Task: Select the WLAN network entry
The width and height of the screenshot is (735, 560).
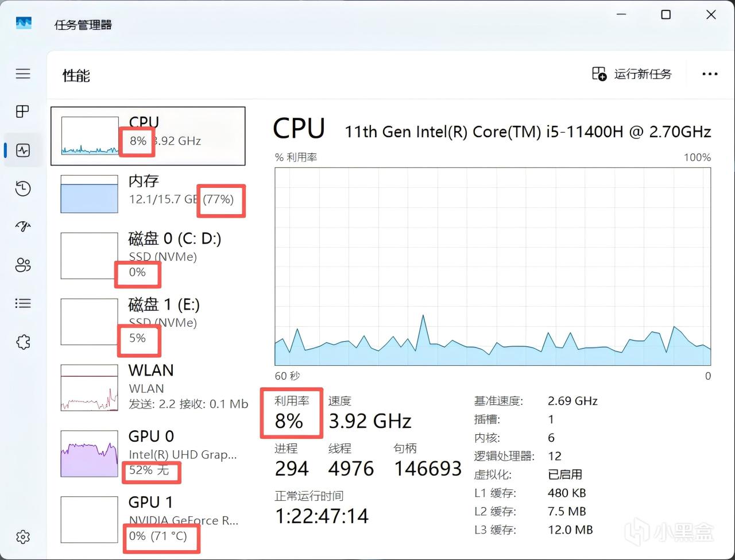Action: (x=148, y=388)
